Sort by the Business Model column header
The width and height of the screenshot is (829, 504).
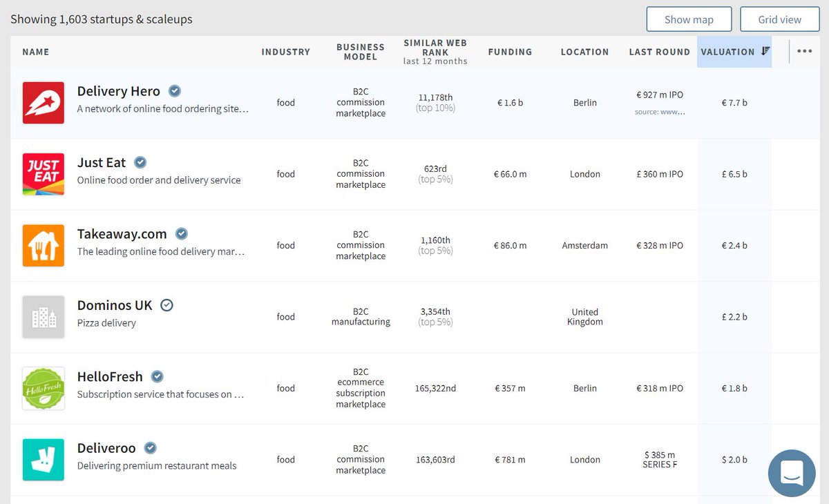(x=361, y=52)
